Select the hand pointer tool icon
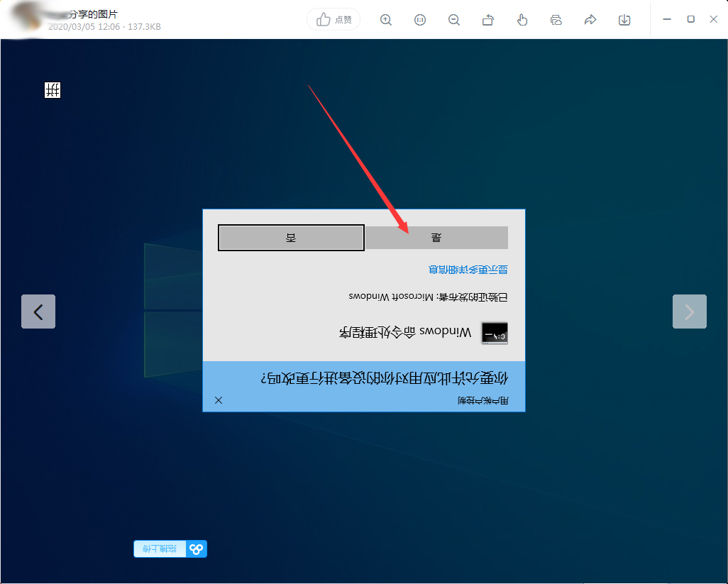Screen dimensions: 728x584 pyautogui.click(x=522, y=20)
